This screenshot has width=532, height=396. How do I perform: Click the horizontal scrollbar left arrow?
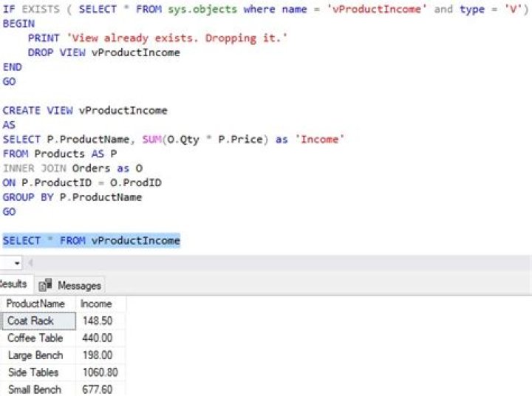[31, 264]
